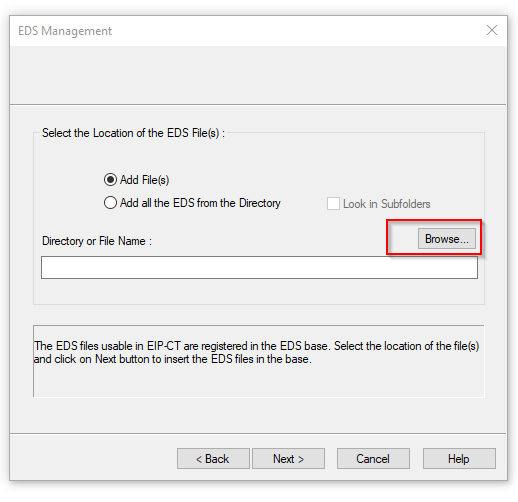Viewport: 518px width, 502px height.
Task: Click the EDS Management title bar
Action: 247,31
